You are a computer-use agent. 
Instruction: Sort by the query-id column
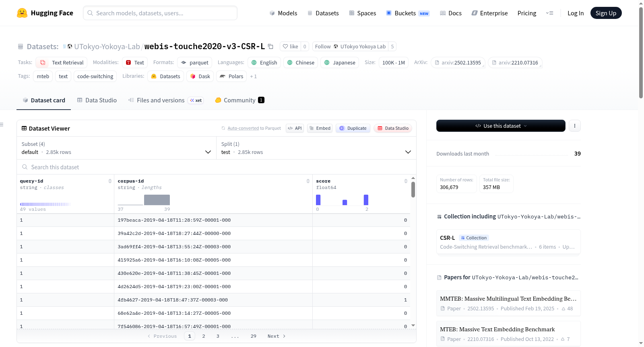pos(110,181)
